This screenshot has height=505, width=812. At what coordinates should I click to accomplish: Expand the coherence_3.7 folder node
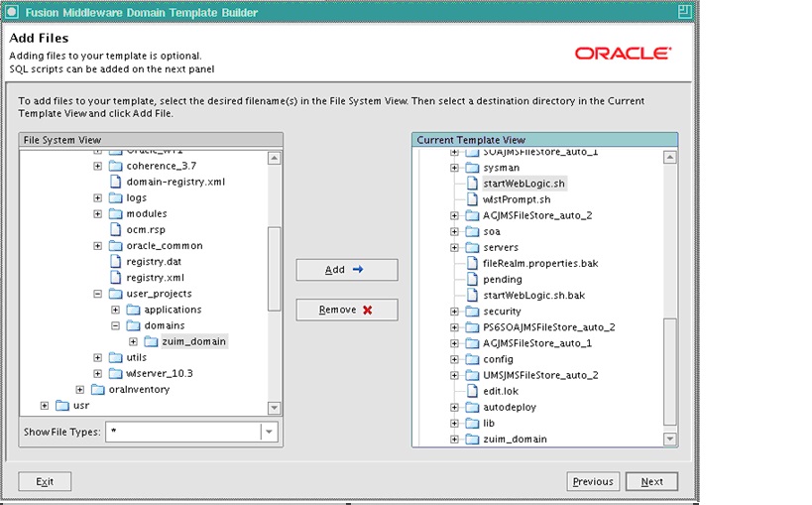pyautogui.click(x=97, y=166)
